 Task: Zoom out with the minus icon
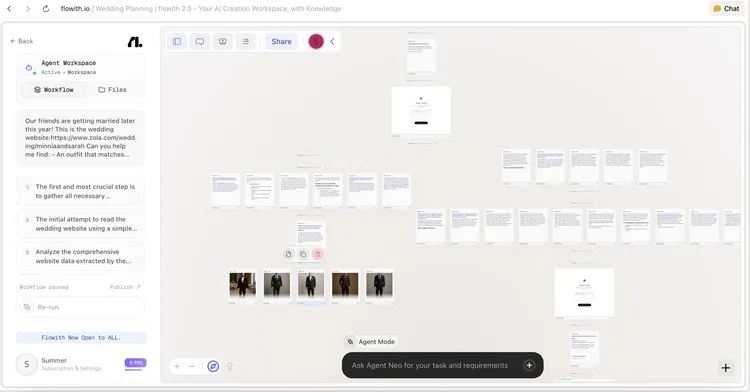click(192, 366)
